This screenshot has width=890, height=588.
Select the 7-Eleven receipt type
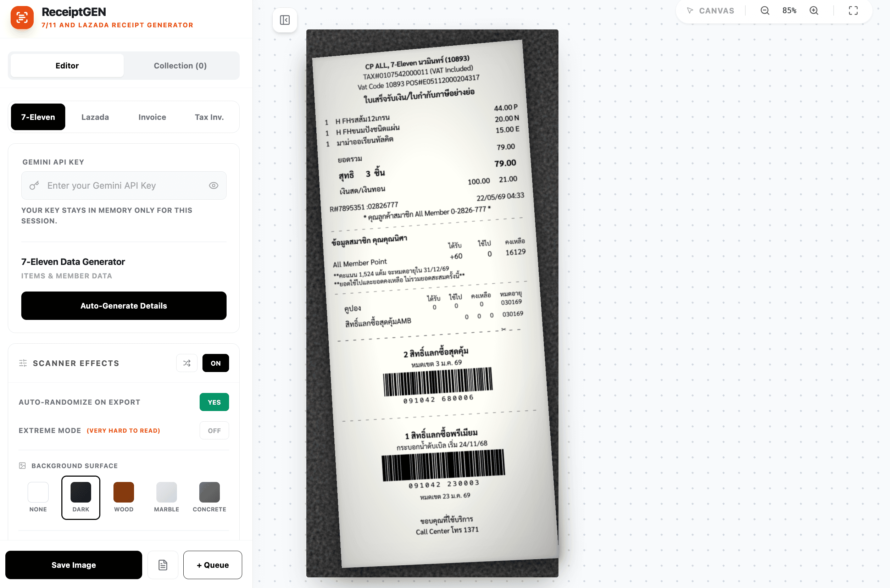38,117
